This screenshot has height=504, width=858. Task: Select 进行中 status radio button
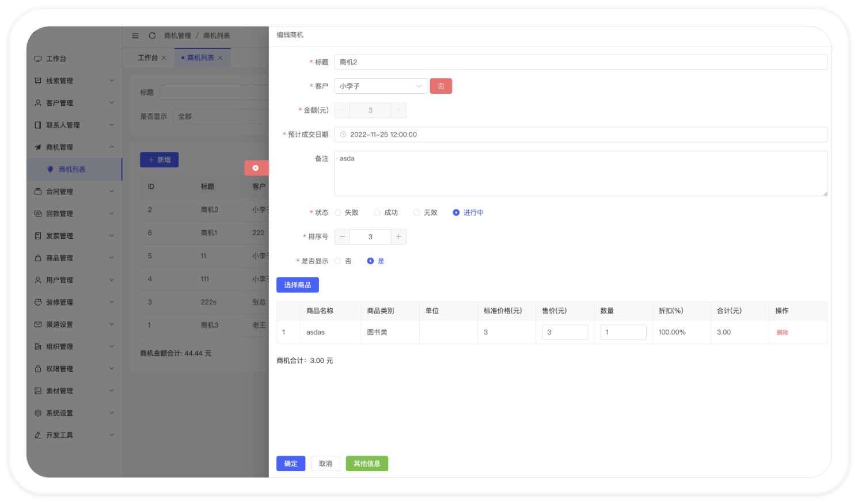456,213
